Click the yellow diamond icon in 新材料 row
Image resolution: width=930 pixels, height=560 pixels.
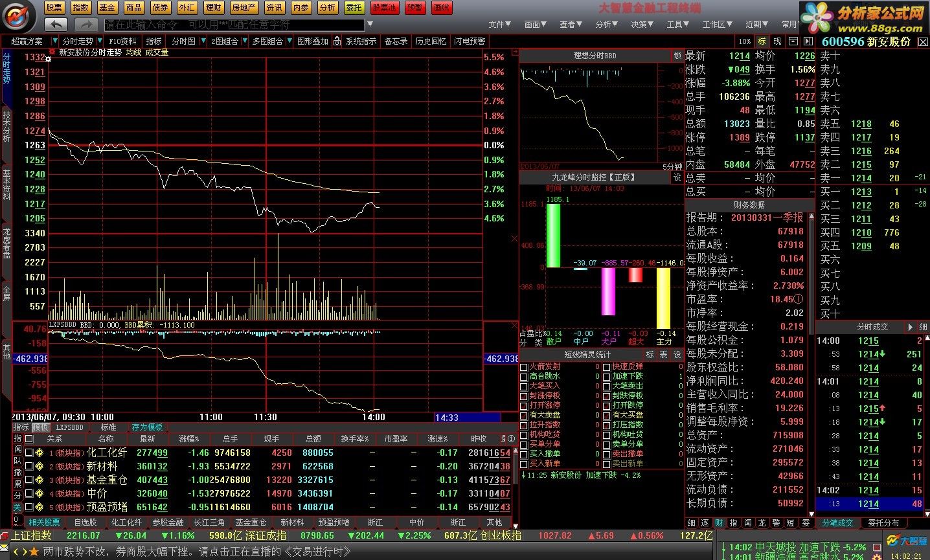tap(40, 466)
